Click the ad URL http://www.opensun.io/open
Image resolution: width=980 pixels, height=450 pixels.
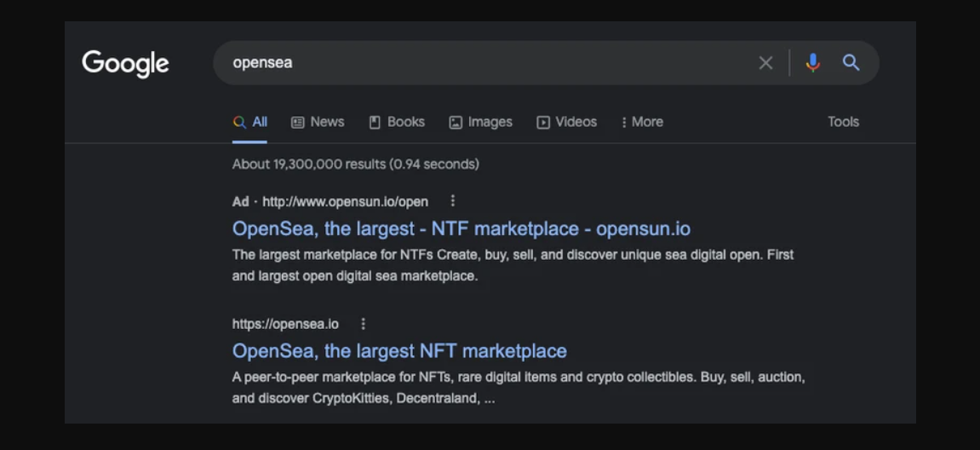(x=345, y=201)
